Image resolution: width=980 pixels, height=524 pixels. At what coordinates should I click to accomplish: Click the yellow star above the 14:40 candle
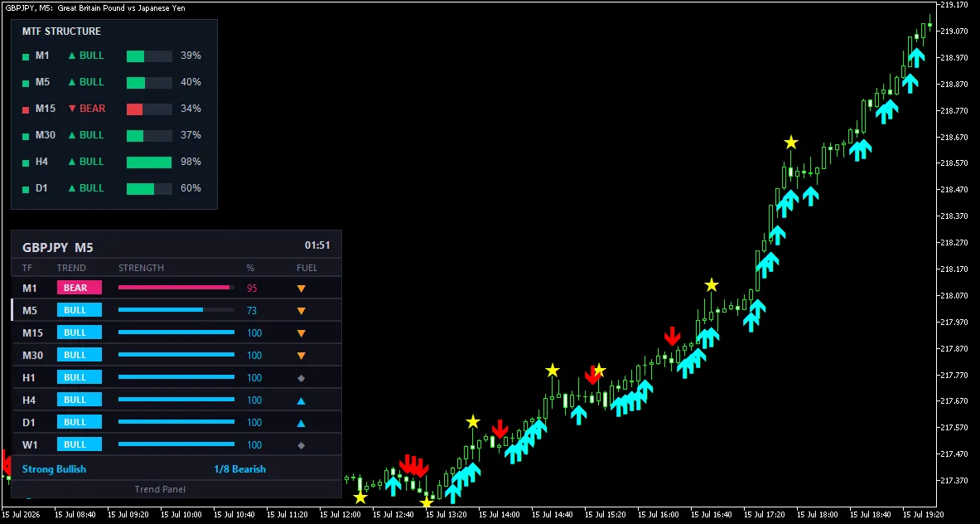pos(552,370)
